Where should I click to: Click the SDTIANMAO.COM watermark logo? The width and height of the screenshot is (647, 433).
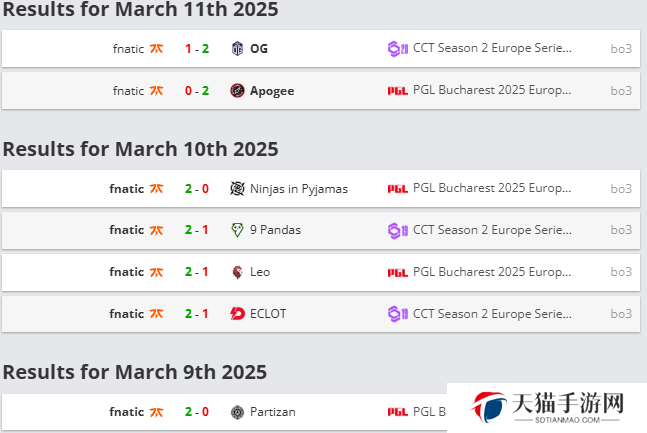coord(547,407)
